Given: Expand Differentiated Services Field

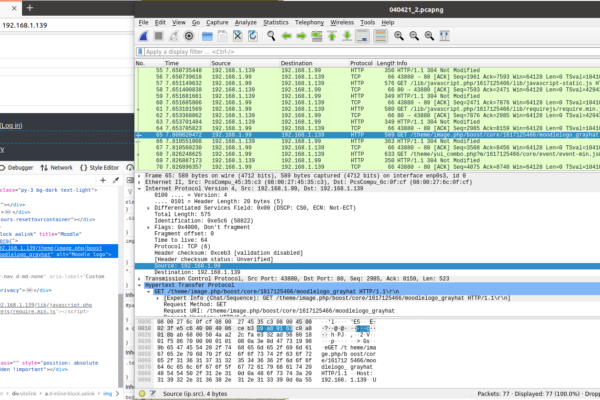Looking at the screenshot, I should pyautogui.click(x=149, y=208).
